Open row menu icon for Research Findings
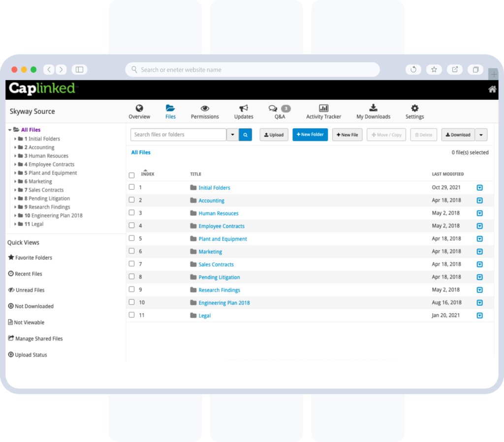This screenshot has width=504, height=442. coord(479,290)
